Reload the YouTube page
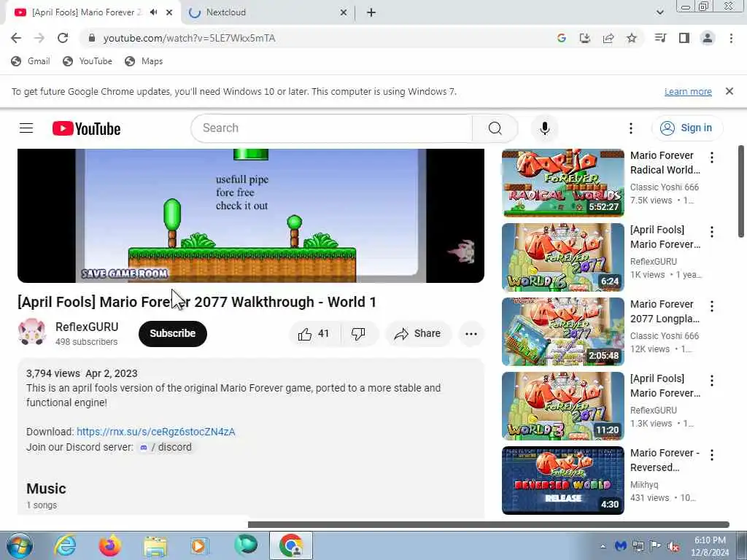747x560 pixels. pyautogui.click(x=63, y=38)
